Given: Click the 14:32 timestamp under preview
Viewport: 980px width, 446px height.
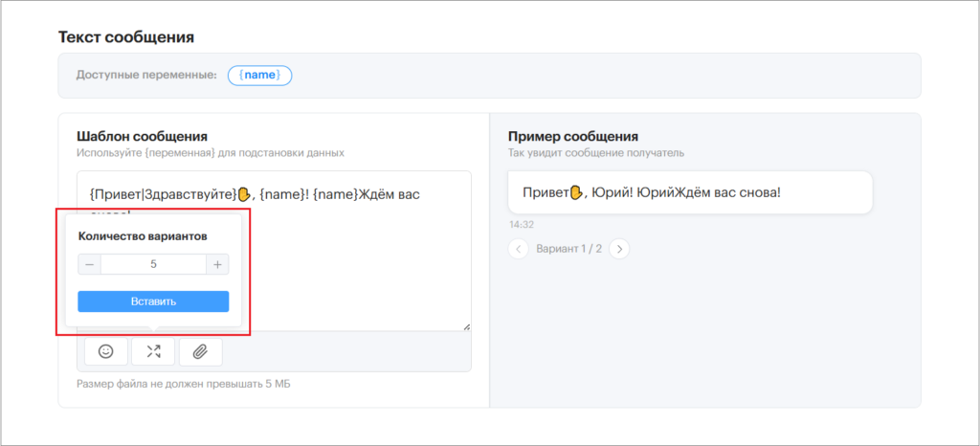Looking at the screenshot, I should [522, 224].
